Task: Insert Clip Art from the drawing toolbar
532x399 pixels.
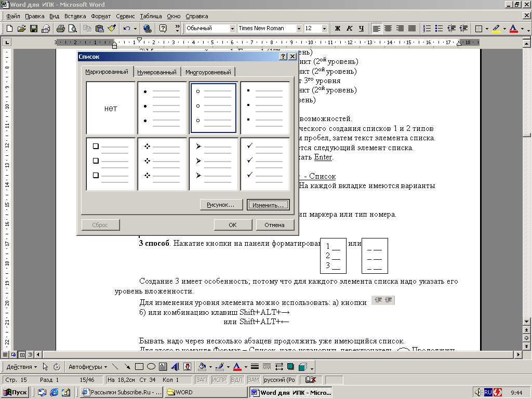Action: pyautogui.click(x=187, y=367)
